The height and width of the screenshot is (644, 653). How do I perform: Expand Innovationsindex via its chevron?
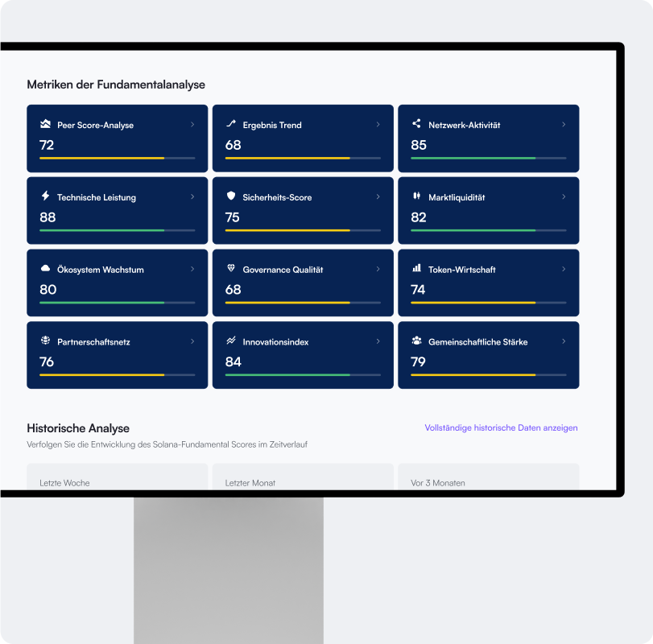378,341
